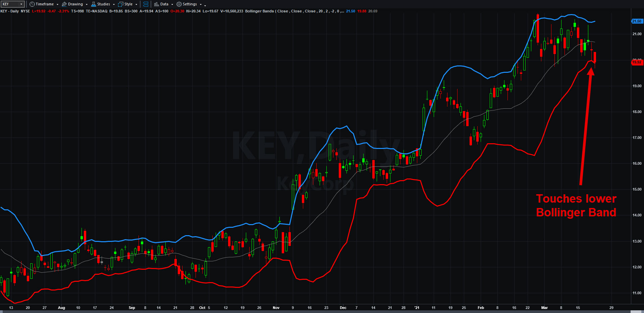This screenshot has width=644, height=313.
Task: Click the Mar label on the date axis
Action: [x=545, y=308]
